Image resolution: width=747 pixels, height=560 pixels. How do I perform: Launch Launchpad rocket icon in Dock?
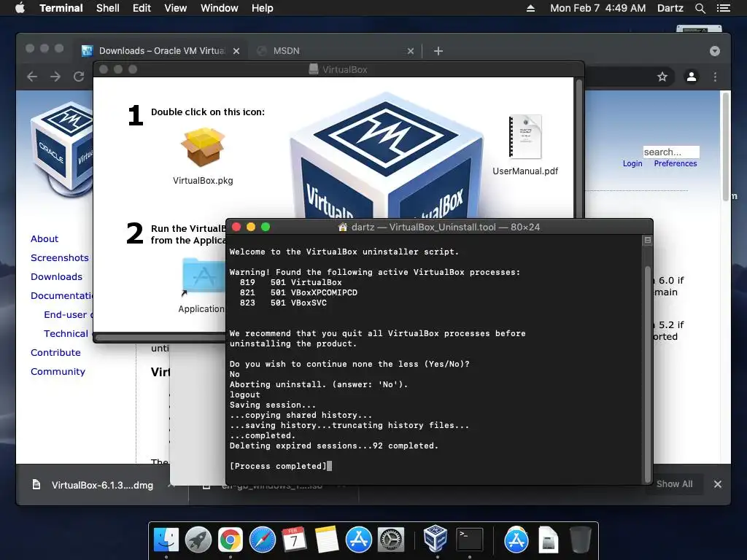(x=198, y=540)
